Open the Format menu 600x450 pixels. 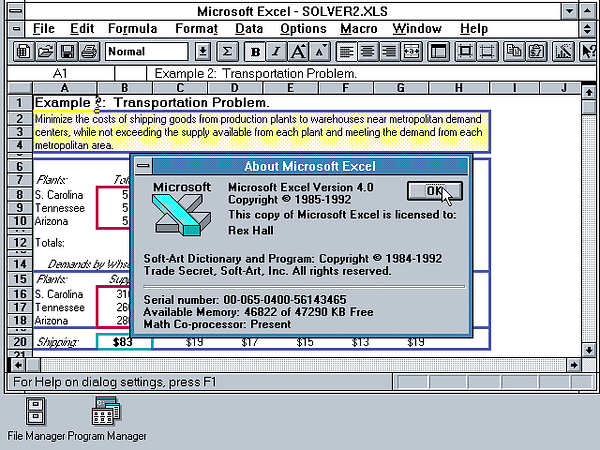coord(196,29)
